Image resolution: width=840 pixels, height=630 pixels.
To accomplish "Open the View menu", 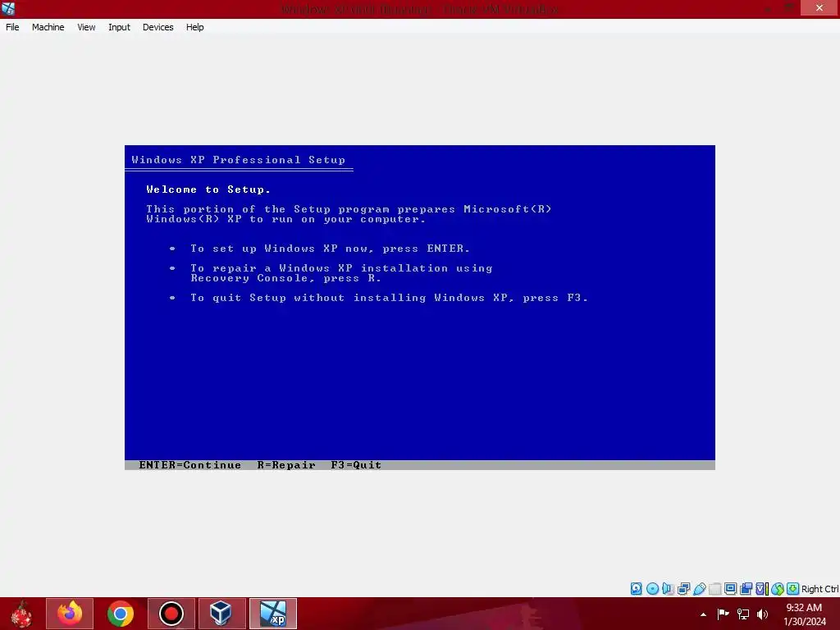I will coord(85,27).
